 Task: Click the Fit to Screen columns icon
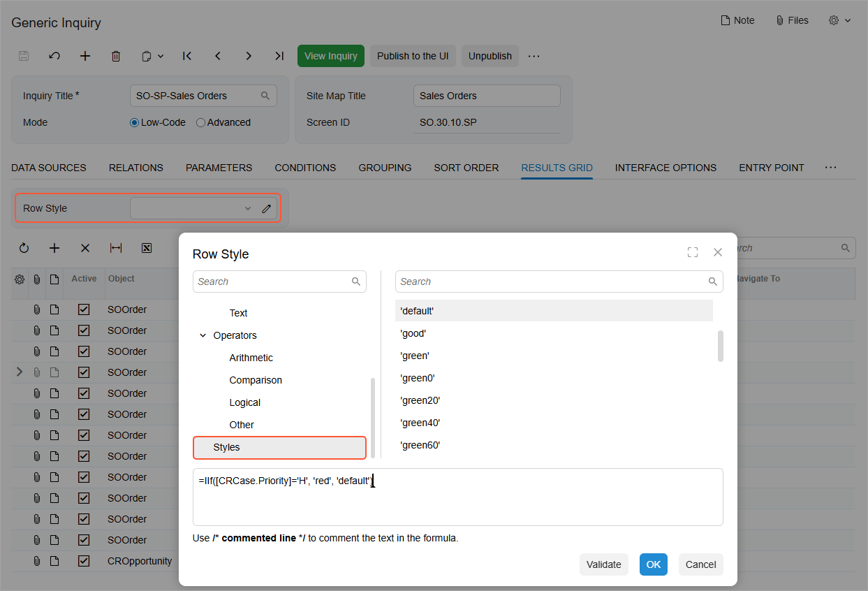[x=116, y=248]
